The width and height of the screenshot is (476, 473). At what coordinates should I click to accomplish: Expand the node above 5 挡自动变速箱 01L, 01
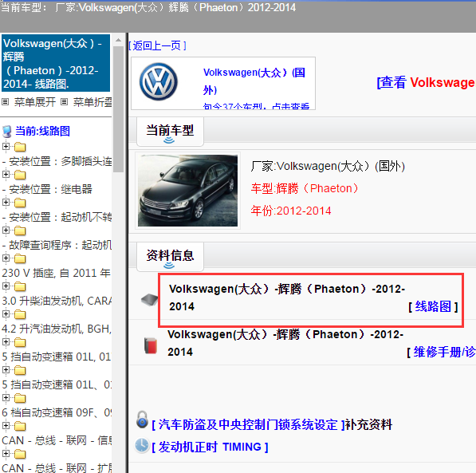point(6,342)
